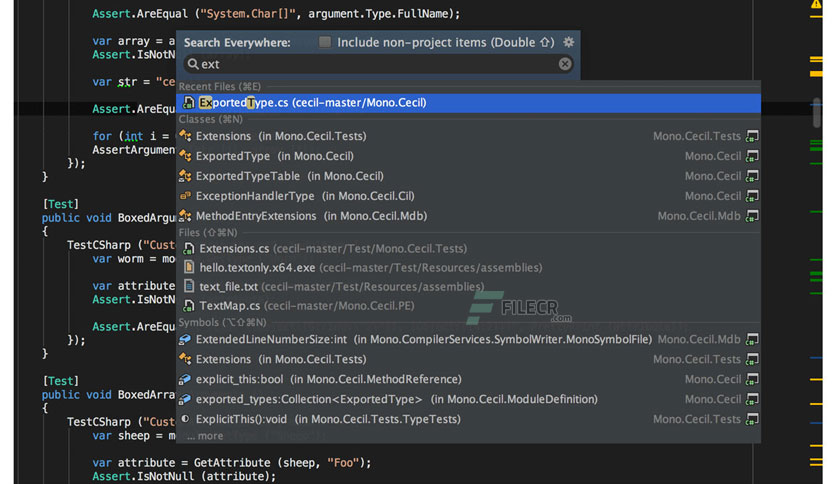Click ExplicitThis method icon

185,419
